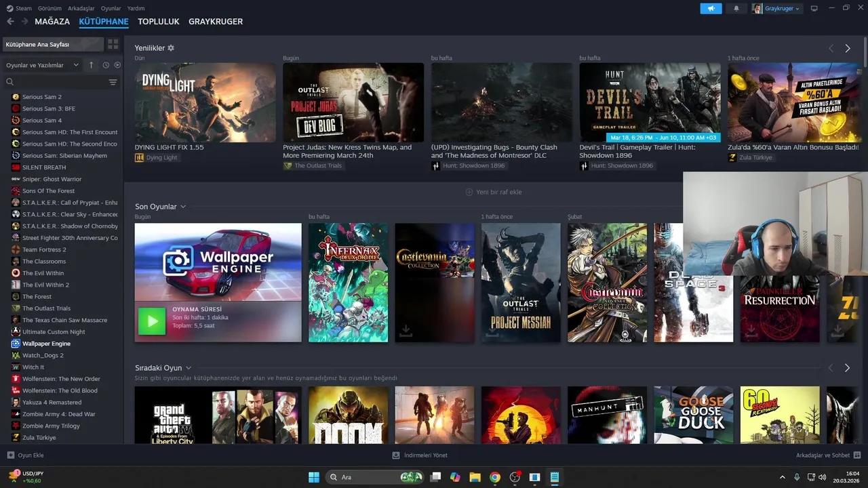Viewport: 868px width, 488px height.
Task: Click Kütüphane Ana Sayfası button
Action: [x=53, y=44]
